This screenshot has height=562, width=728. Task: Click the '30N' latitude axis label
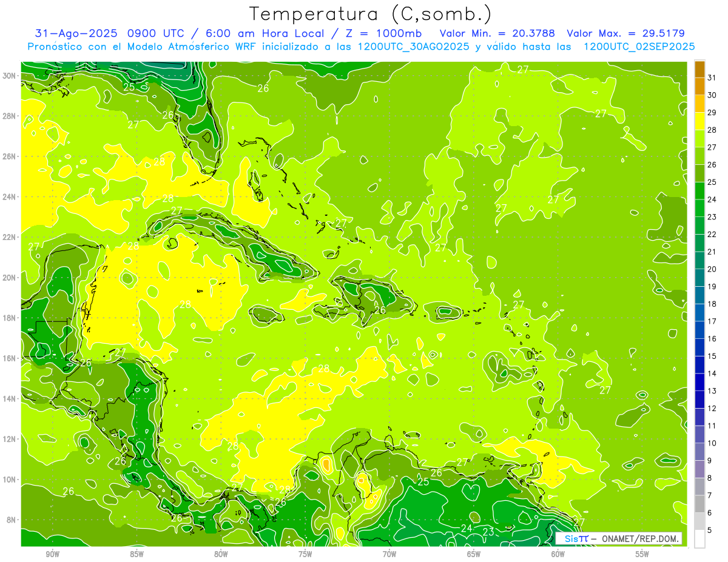click(x=9, y=76)
